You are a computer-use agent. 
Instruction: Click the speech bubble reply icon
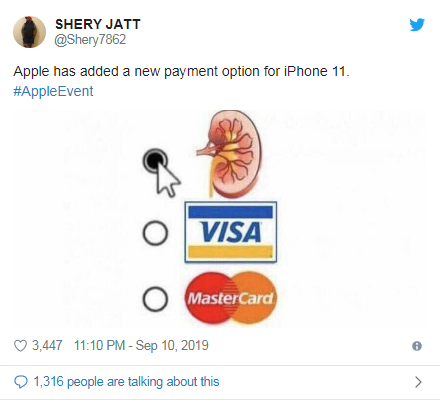[x=21, y=382]
